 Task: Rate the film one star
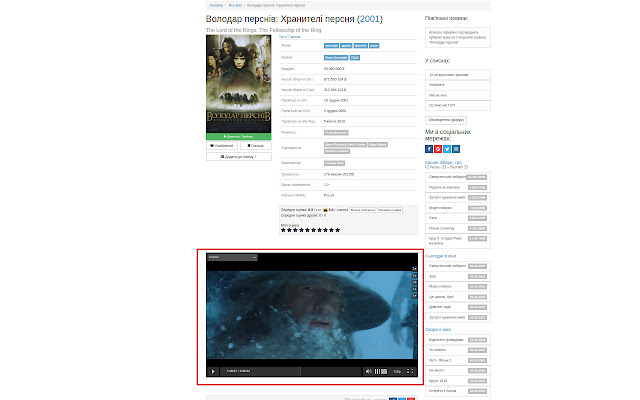pyautogui.click(x=283, y=230)
